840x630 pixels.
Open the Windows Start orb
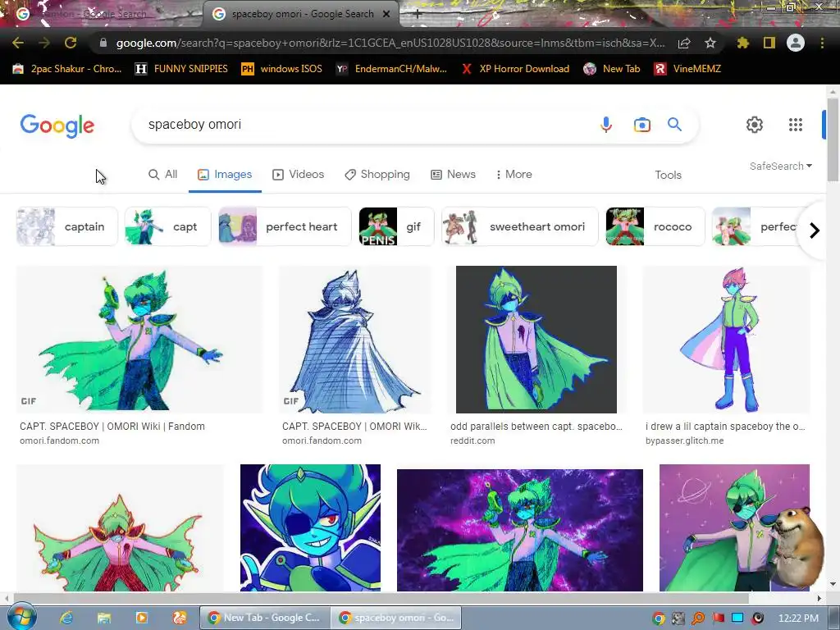click(x=21, y=617)
